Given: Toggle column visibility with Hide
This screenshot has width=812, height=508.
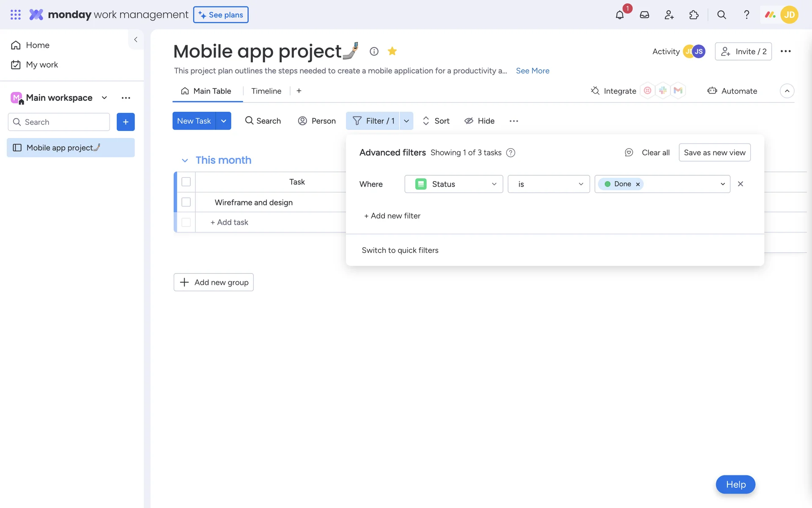Looking at the screenshot, I should point(479,121).
